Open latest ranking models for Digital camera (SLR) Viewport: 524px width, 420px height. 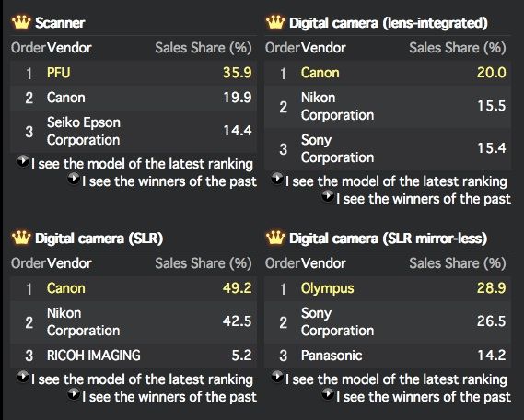coord(142,379)
